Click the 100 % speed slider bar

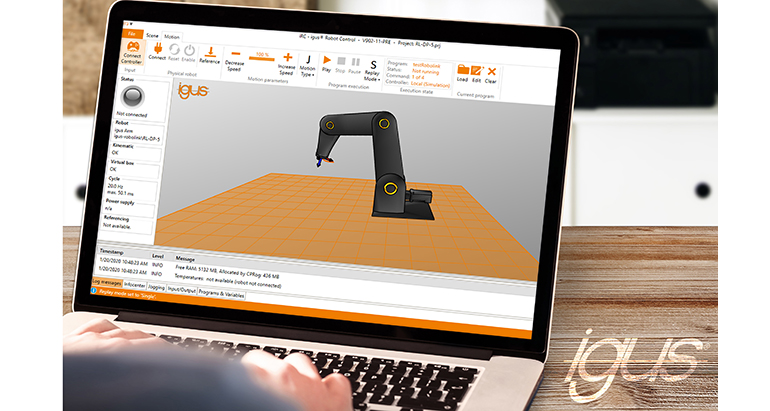pyautogui.click(x=262, y=58)
